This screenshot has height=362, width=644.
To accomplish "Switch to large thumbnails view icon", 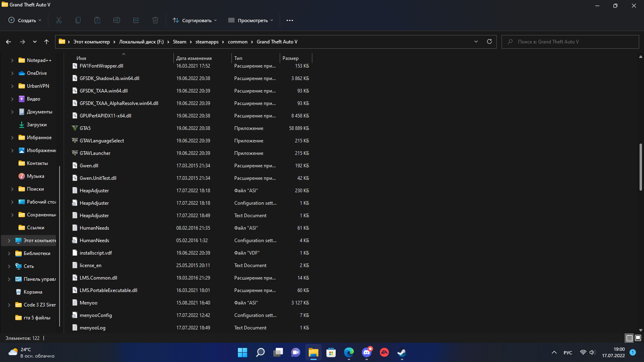I will tap(638, 338).
